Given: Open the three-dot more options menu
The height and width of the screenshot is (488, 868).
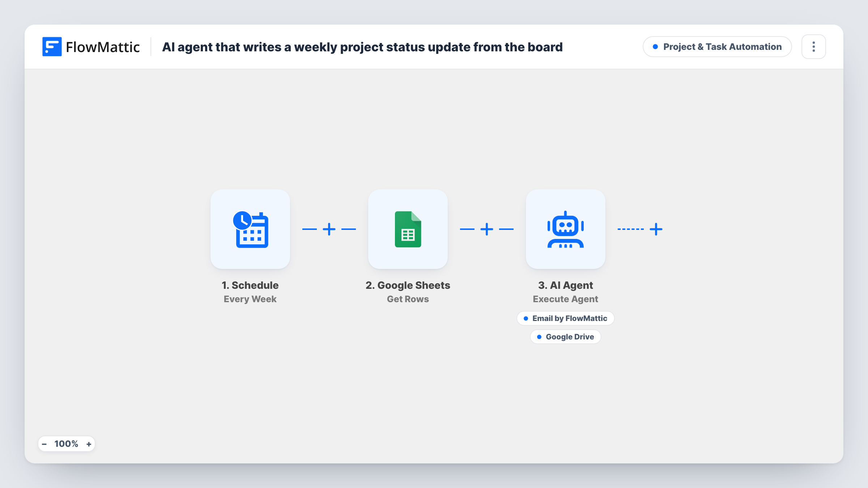Looking at the screenshot, I should pos(814,47).
